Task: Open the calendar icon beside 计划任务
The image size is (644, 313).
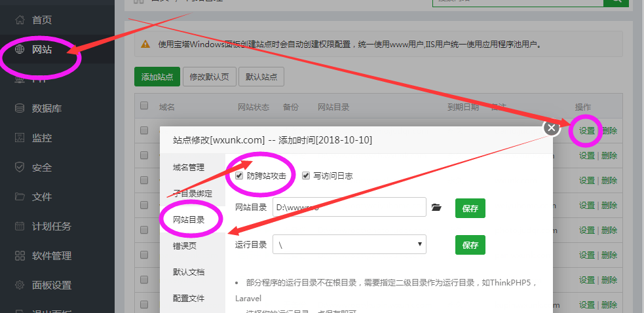Action: (x=20, y=227)
